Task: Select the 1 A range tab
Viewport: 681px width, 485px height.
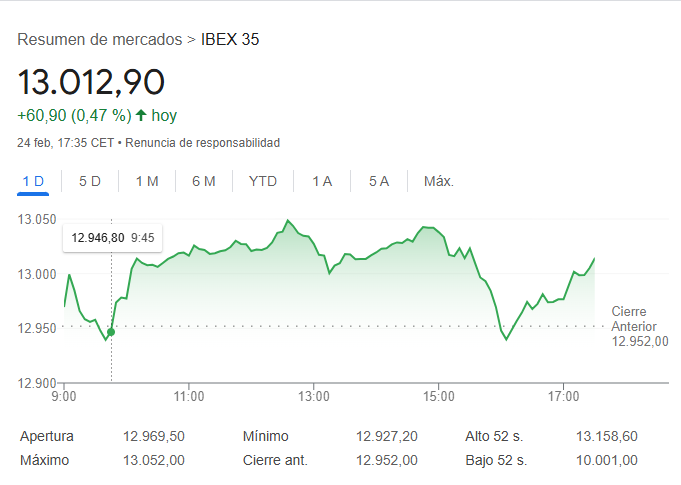Action: tap(322, 181)
